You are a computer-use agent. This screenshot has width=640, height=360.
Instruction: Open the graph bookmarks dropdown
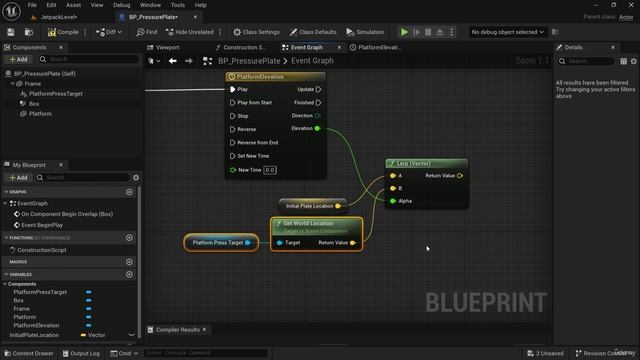tap(154, 61)
